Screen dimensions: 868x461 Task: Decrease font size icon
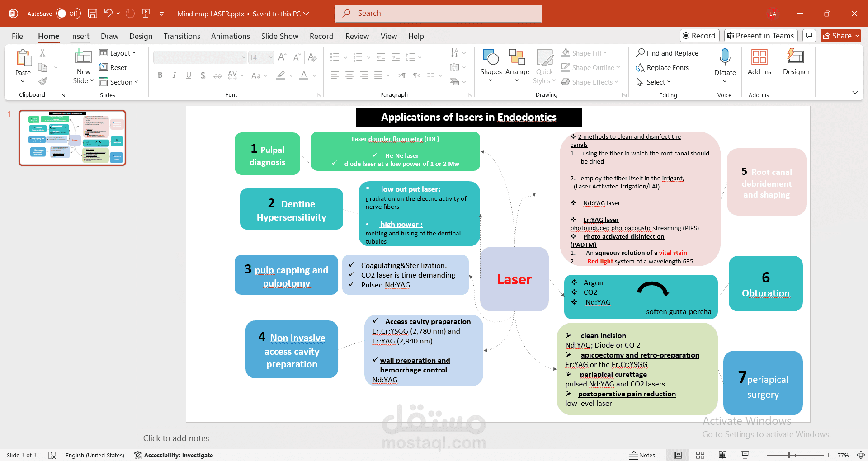point(297,57)
